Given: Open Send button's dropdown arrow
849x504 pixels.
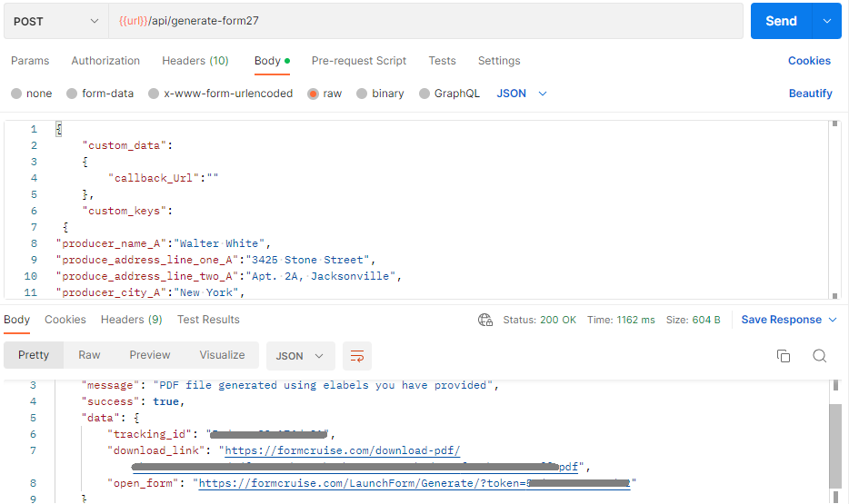Looking at the screenshot, I should 827,21.
